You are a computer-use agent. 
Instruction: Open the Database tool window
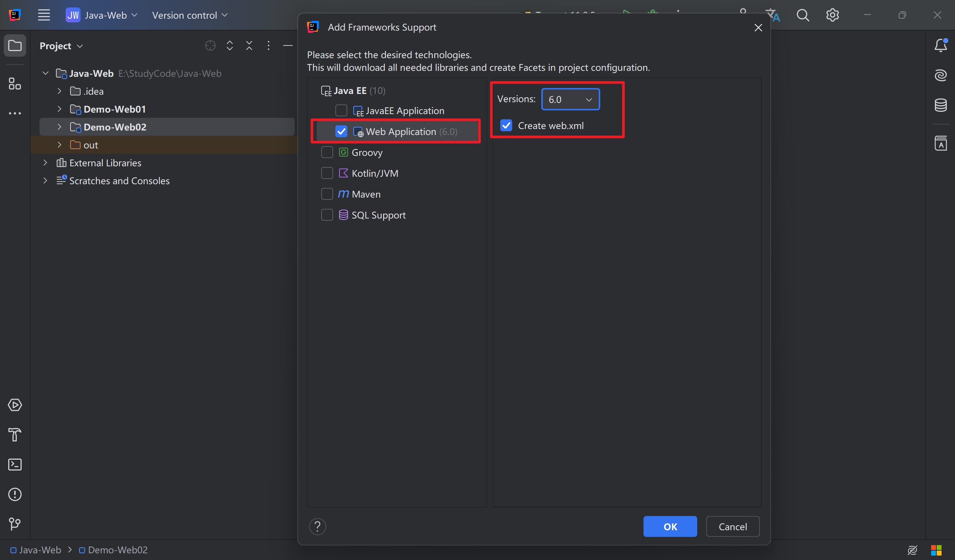(x=940, y=105)
